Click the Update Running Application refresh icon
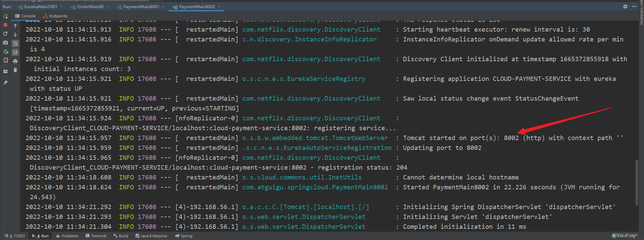 [x=5, y=34]
